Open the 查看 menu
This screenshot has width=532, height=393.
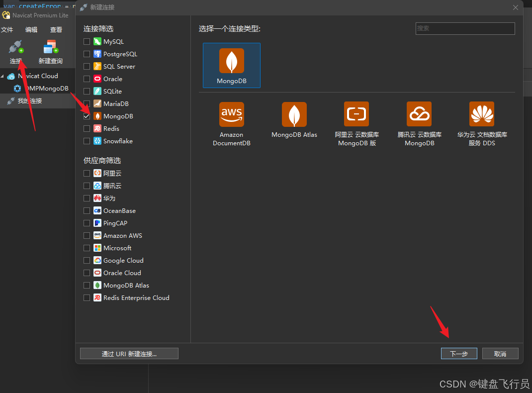click(x=56, y=30)
